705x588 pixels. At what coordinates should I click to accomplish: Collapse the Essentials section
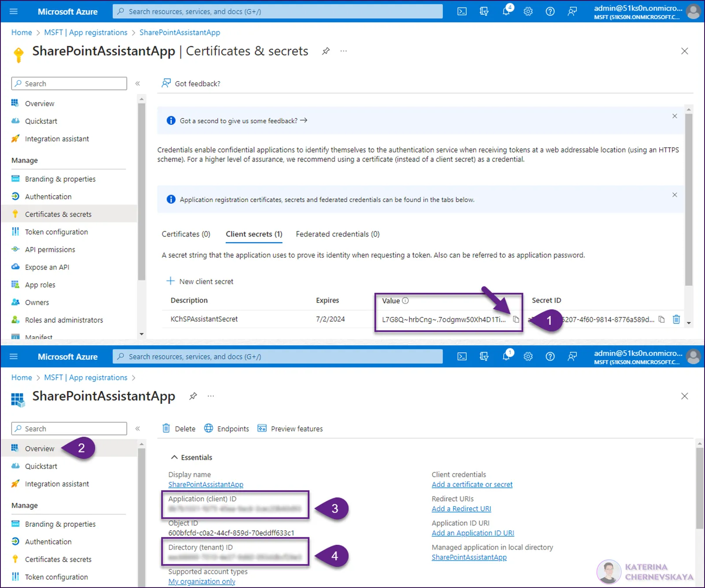pyautogui.click(x=174, y=457)
